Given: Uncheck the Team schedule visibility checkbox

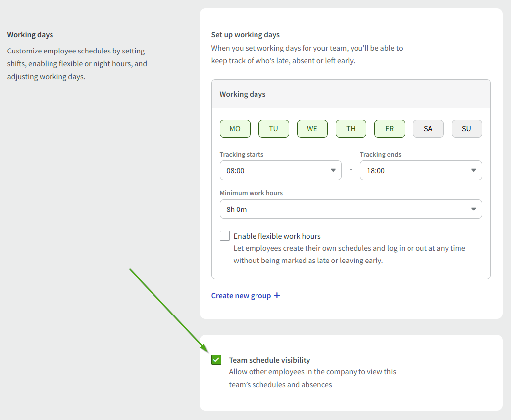Looking at the screenshot, I should pos(216,360).
